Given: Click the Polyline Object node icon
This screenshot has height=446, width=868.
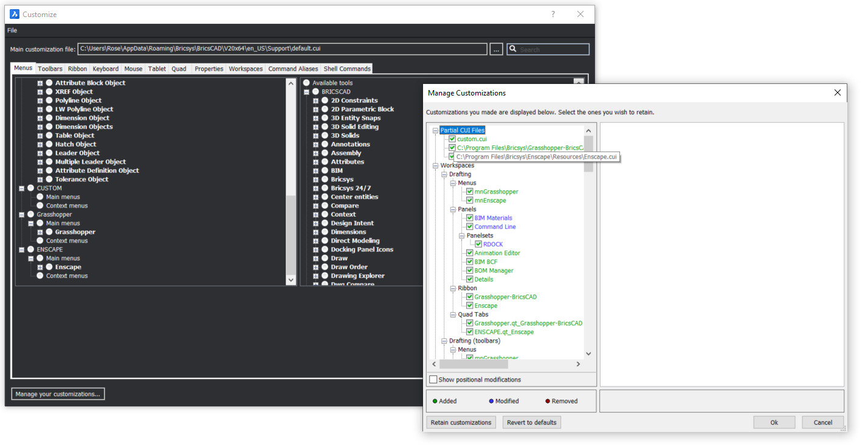Looking at the screenshot, I should 49,101.
